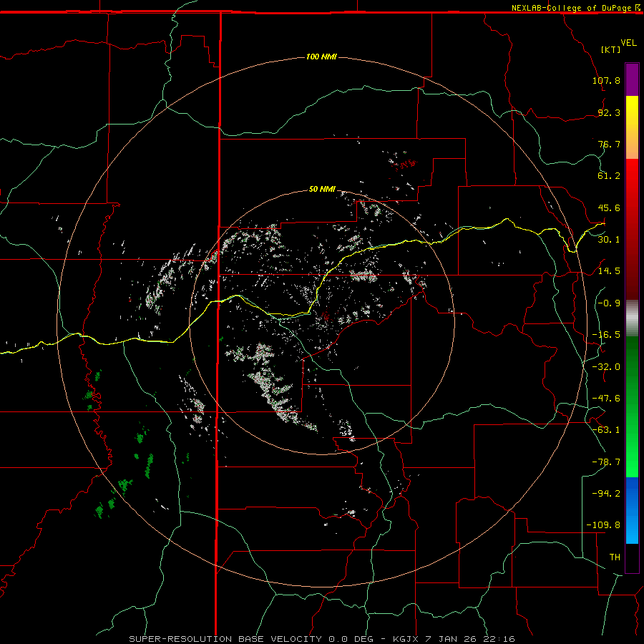Click the yellow-orange segment of the color bar

632,127
